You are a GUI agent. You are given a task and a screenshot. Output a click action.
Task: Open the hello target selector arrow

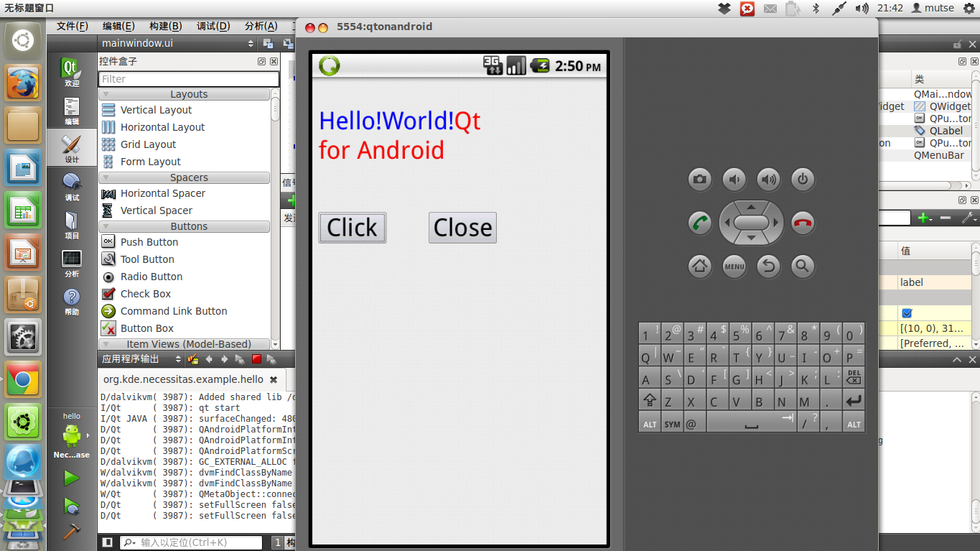click(88, 435)
